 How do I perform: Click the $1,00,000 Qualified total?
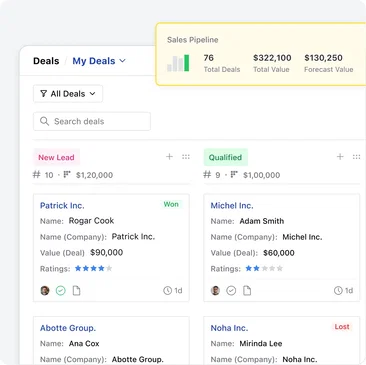point(262,175)
